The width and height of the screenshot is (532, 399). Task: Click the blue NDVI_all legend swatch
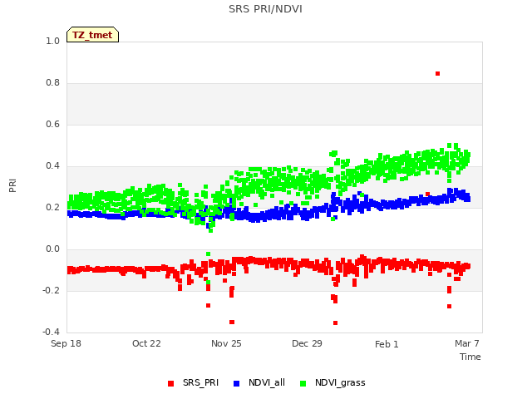pos(236,383)
